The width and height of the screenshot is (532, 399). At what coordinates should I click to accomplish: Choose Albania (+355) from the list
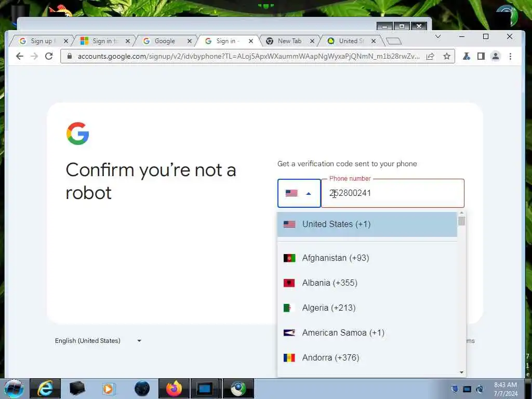[x=367, y=283]
